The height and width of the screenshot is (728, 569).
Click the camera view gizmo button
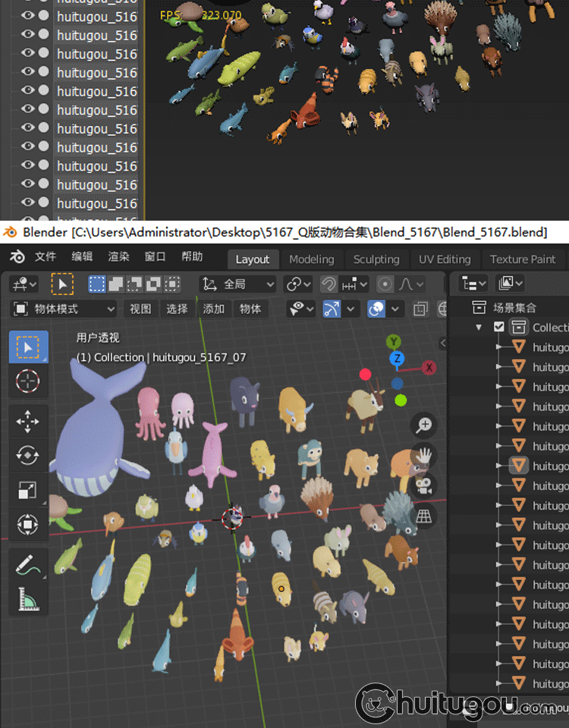point(424,485)
